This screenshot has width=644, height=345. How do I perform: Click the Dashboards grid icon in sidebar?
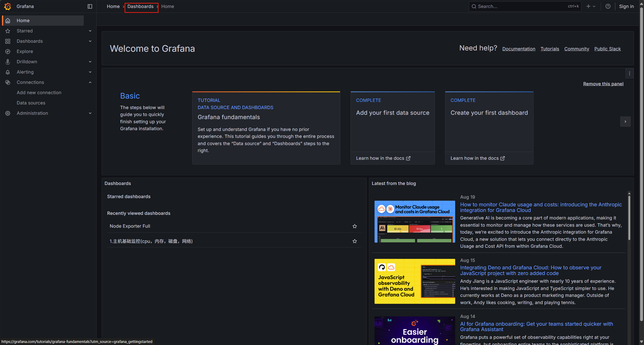tap(8, 41)
